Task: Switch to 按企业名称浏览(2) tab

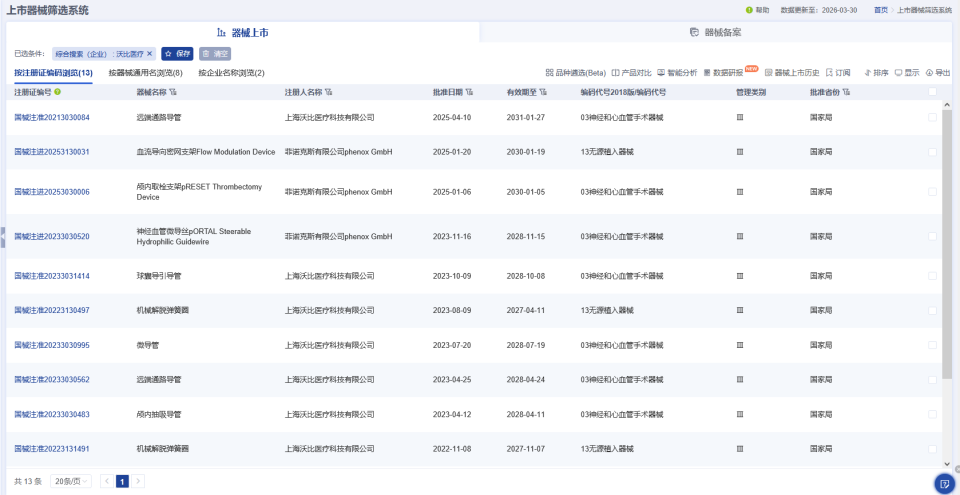Action: pyautogui.click(x=231, y=73)
